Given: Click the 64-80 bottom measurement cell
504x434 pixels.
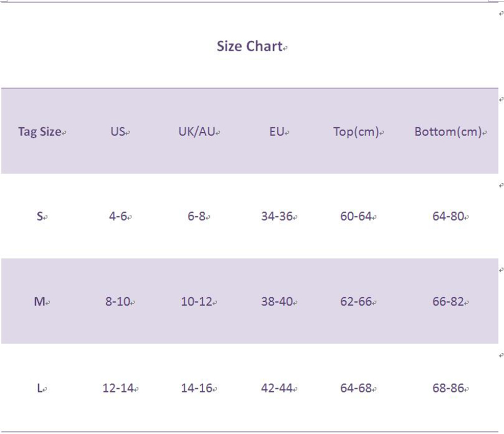Looking at the screenshot, I should [448, 216].
